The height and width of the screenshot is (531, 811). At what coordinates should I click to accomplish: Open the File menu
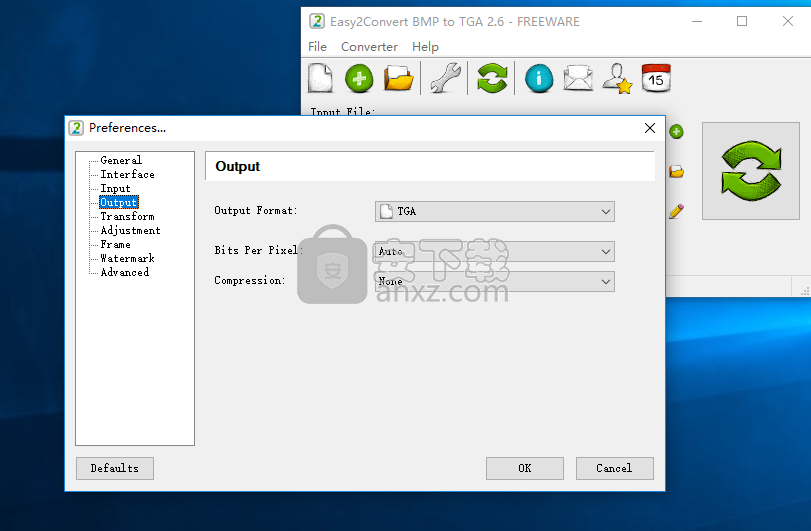[317, 47]
